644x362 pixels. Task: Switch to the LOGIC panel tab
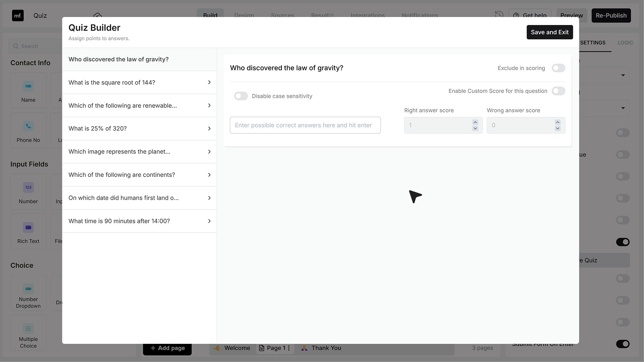(x=625, y=43)
